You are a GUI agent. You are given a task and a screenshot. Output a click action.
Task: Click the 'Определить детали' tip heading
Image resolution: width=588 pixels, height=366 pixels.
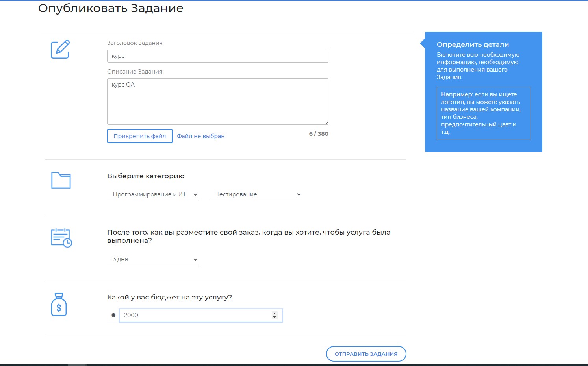tap(473, 45)
